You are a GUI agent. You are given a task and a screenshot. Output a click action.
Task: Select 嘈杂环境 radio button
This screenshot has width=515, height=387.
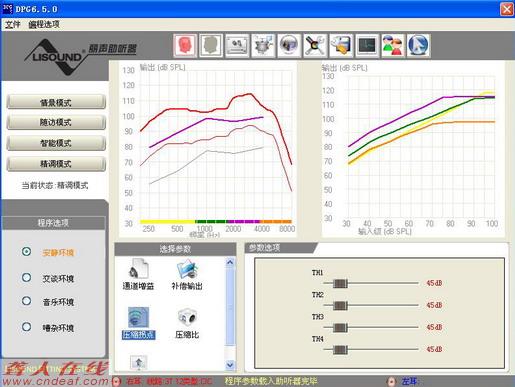point(27,327)
